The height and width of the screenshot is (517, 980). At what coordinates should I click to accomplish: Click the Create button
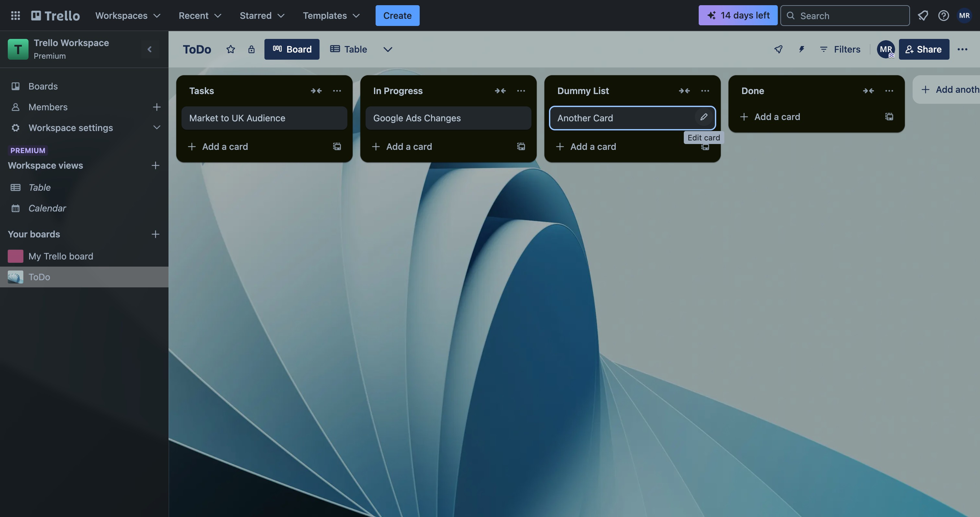(x=397, y=16)
